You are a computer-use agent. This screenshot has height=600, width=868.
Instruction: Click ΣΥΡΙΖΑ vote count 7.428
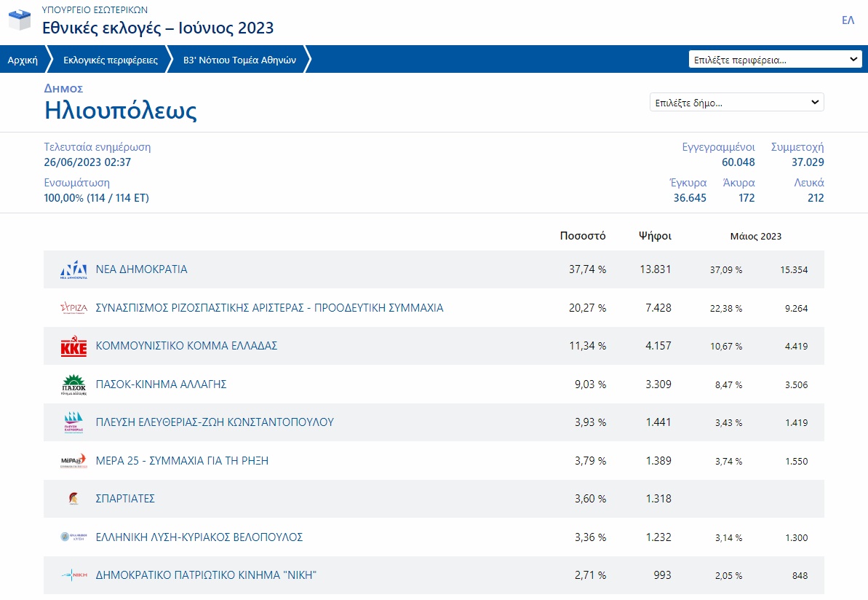(658, 307)
